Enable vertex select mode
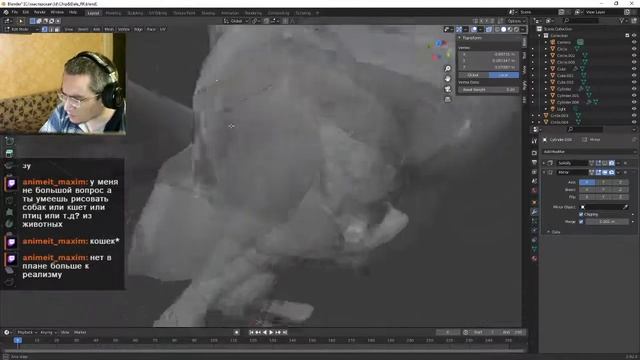 point(45,29)
